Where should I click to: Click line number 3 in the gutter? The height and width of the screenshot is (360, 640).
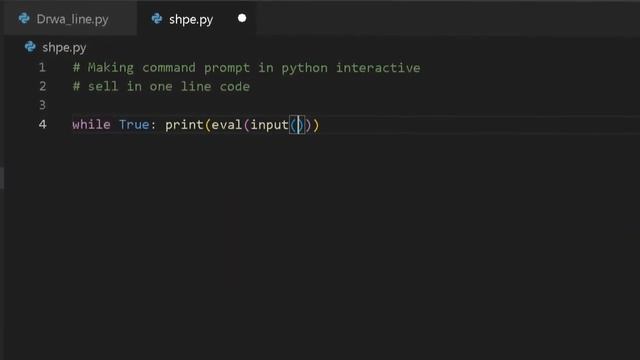pos(42,105)
